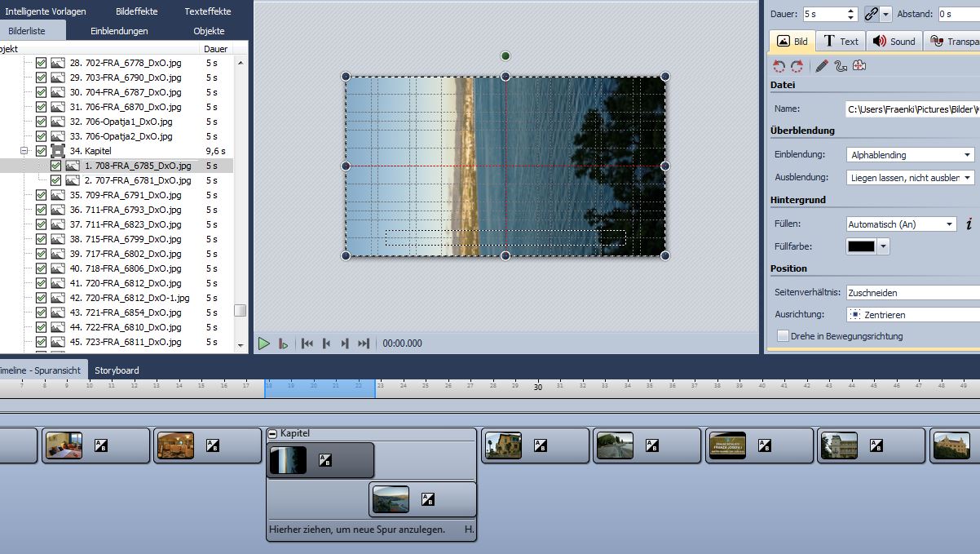The image size is (980, 554).
Task: Enable 'Drehe in Bewegungsrichtung' checkbox
Action: coord(783,335)
